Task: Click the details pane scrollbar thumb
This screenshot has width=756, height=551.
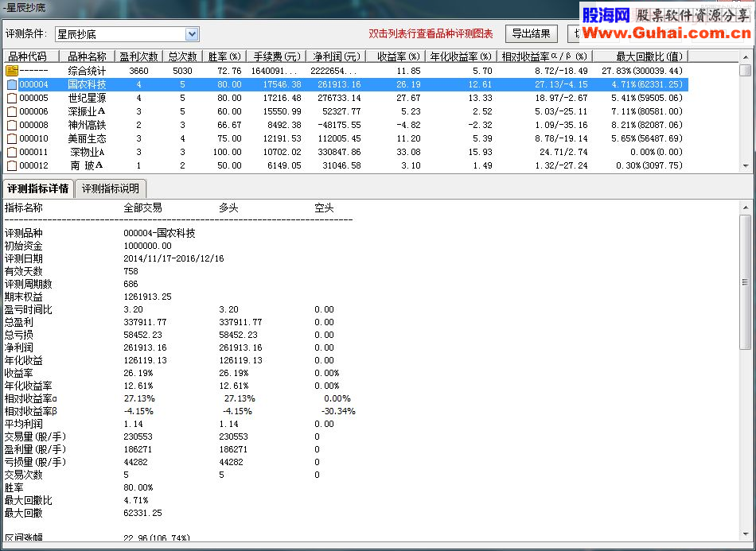Action: coord(746,282)
